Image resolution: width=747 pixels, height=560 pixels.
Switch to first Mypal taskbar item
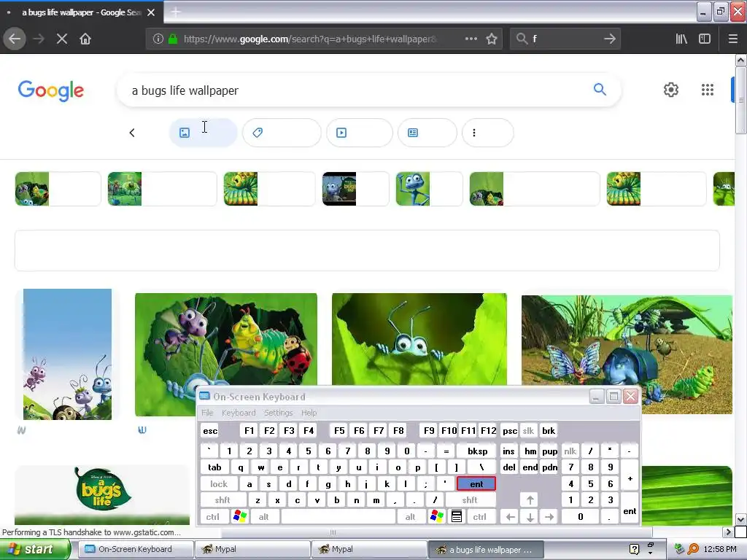click(x=252, y=549)
